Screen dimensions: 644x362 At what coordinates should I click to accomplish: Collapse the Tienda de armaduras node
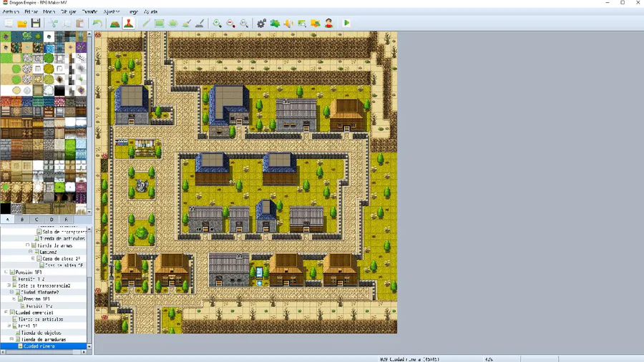[x=12, y=339]
